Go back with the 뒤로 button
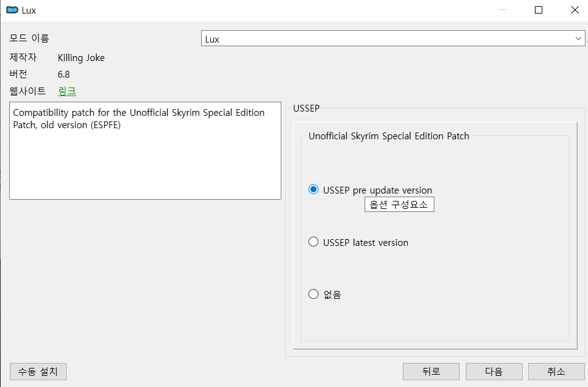The image size is (588, 387). coord(431,372)
